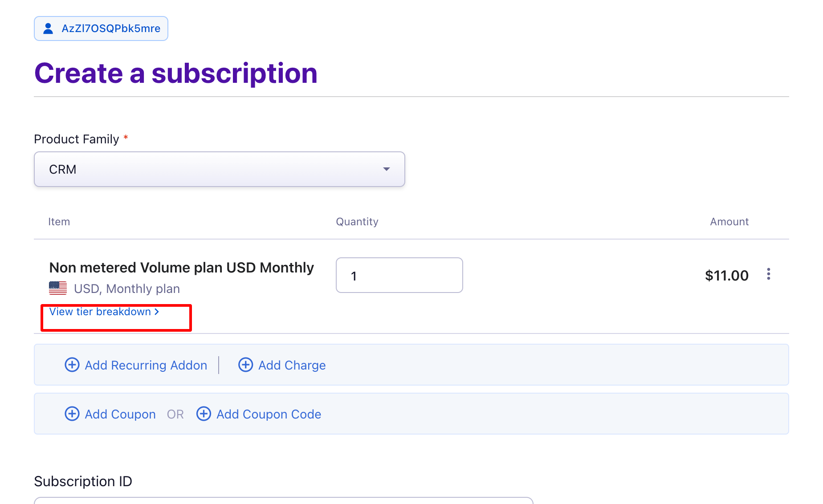This screenshot has width=823, height=504.
Task: Click the caret arrow on the CRM dropdown
Action: coord(386,169)
